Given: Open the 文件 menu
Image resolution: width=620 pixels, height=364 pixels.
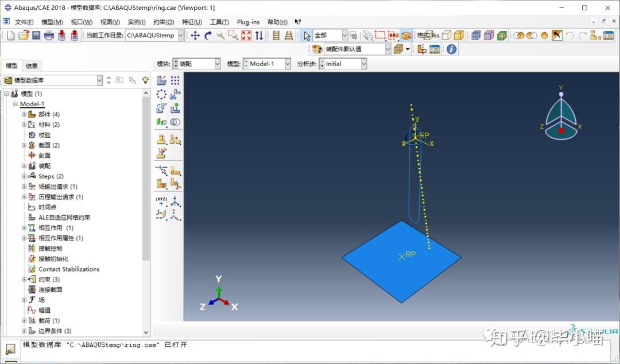Looking at the screenshot, I should (22, 22).
